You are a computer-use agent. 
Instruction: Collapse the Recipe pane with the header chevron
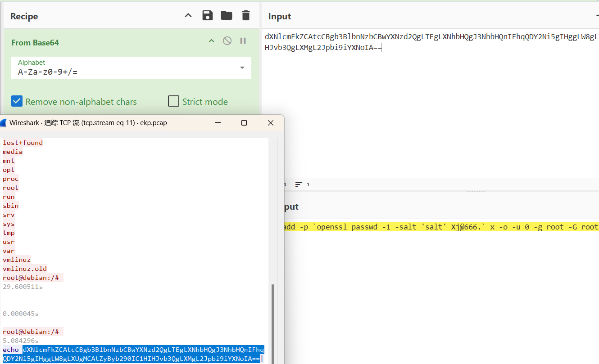click(188, 16)
